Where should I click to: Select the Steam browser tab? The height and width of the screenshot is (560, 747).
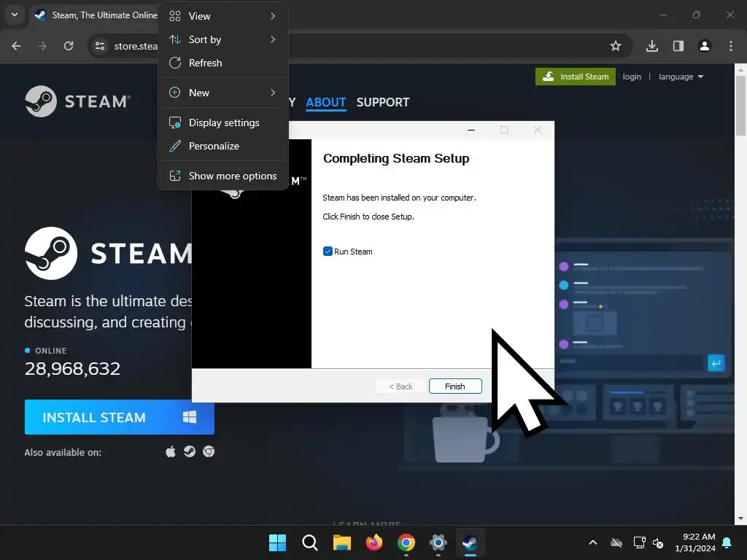[96, 15]
